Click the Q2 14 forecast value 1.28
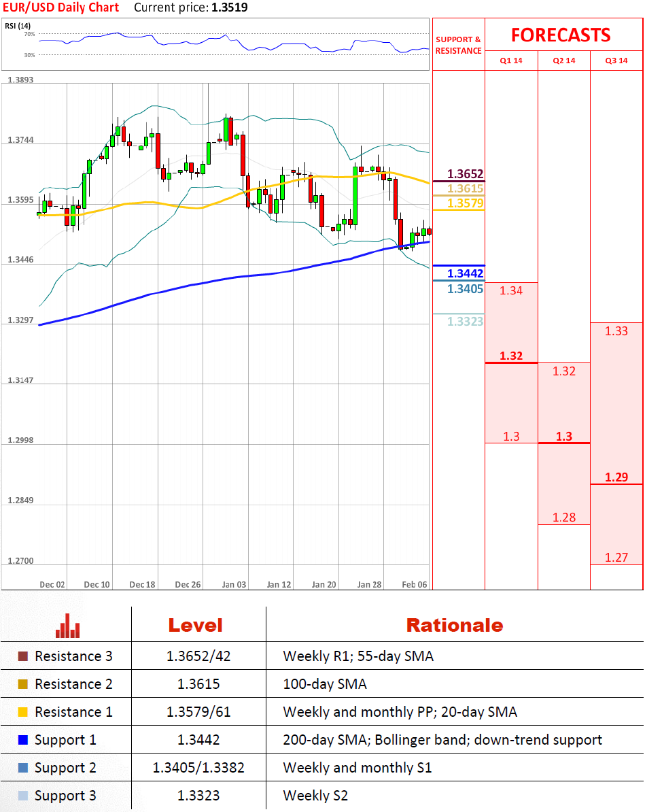The image size is (645, 812). [x=563, y=518]
